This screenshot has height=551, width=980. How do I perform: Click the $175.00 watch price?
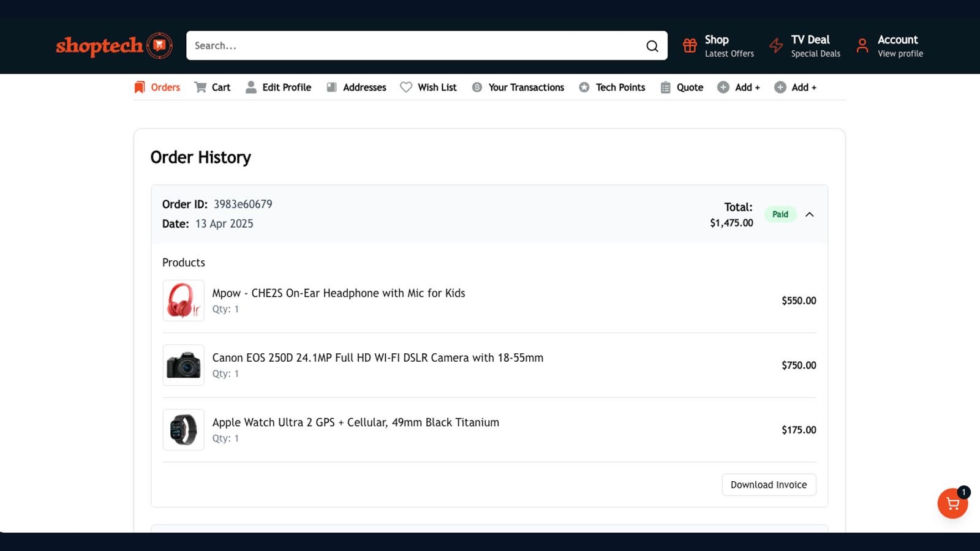[x=799, y=430]
